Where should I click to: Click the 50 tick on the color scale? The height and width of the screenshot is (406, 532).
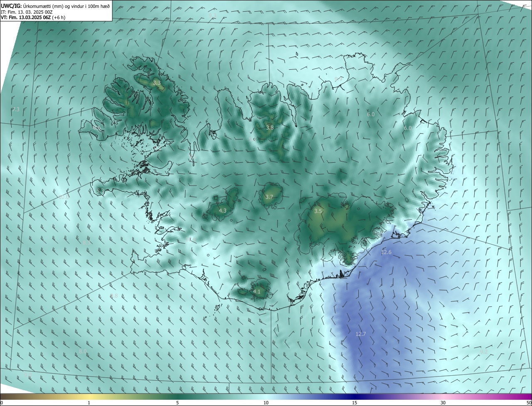(x=529, y=403)
